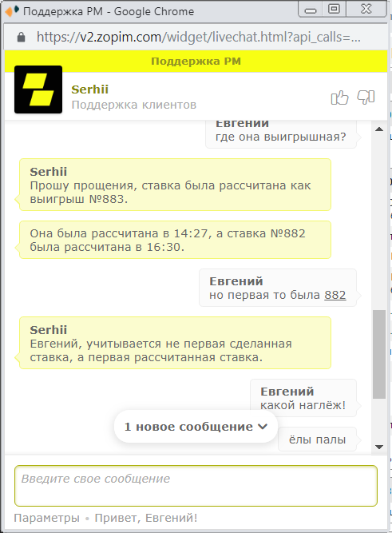Viewport: 392px width, 533px height.
Task: Click the padlock icon in the address bar
Action: tap(21, 37)
